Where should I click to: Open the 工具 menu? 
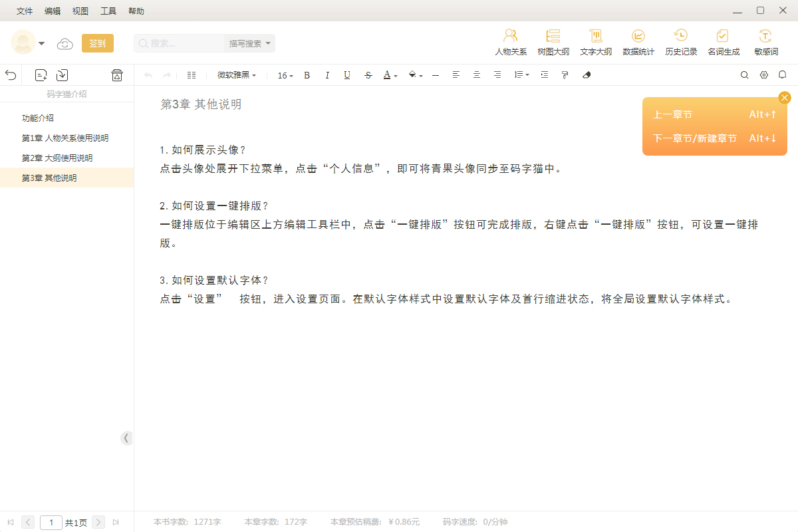108,11
